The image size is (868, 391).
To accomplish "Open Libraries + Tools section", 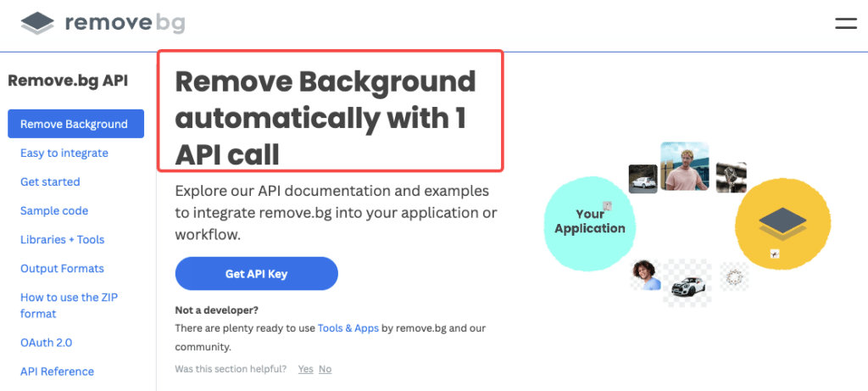I will (63, 239).
